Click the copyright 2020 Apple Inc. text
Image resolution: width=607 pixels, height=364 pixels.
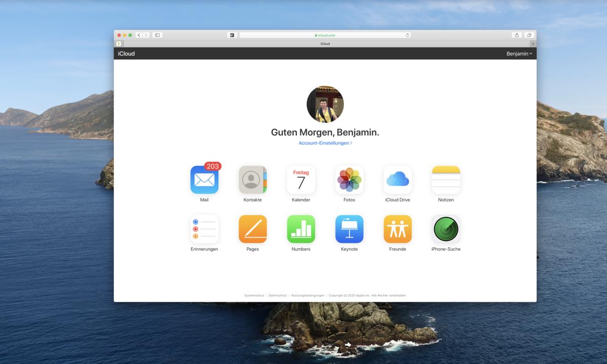[367, 295]
